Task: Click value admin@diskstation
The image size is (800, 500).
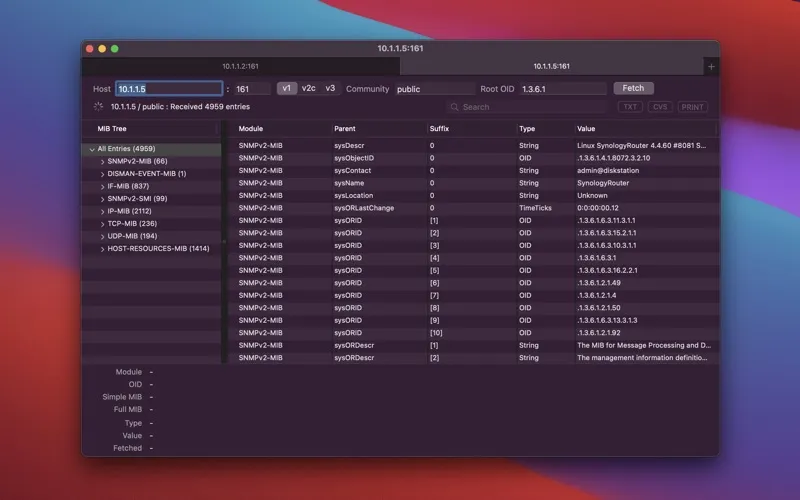Action: click(x=608, y=170)
